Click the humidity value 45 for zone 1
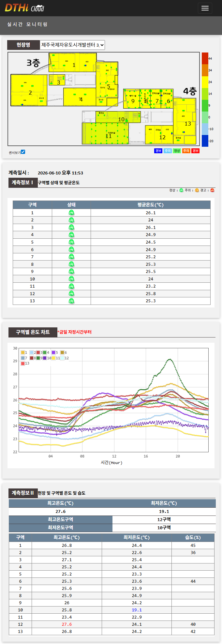Screen dimensions: 222x644 tap(193, 545)
